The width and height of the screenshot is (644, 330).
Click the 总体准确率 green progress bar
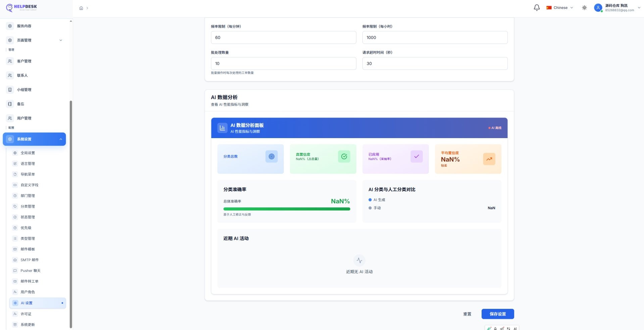click(287, 209)
